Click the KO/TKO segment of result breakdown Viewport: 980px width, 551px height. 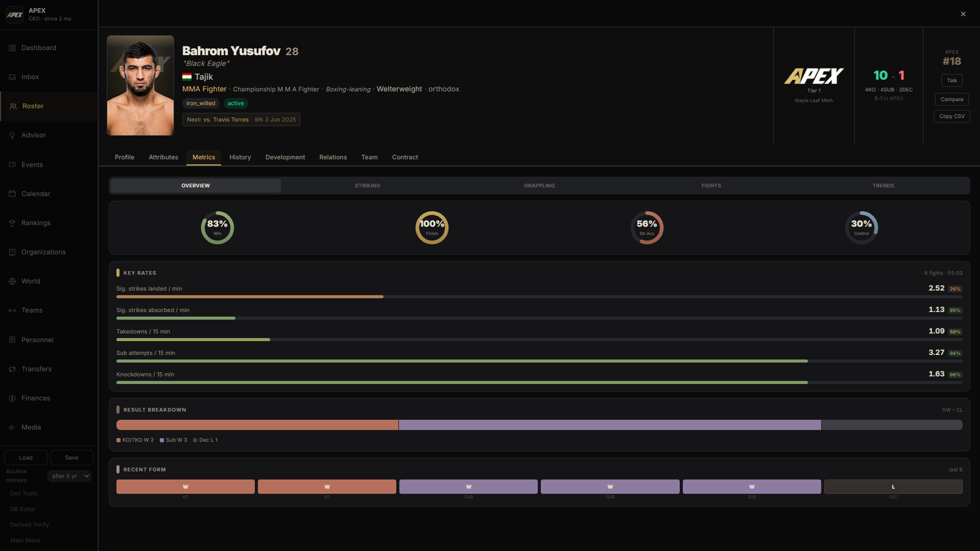pos(257,425)
